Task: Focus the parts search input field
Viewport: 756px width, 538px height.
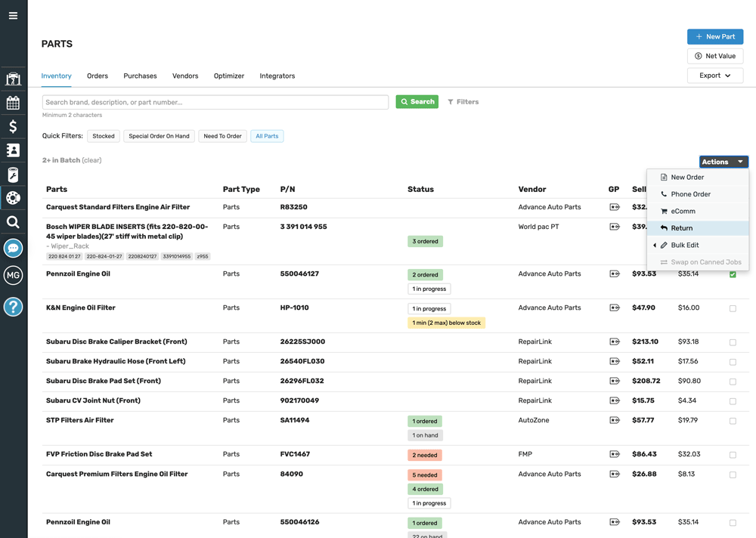Action: 215,102
